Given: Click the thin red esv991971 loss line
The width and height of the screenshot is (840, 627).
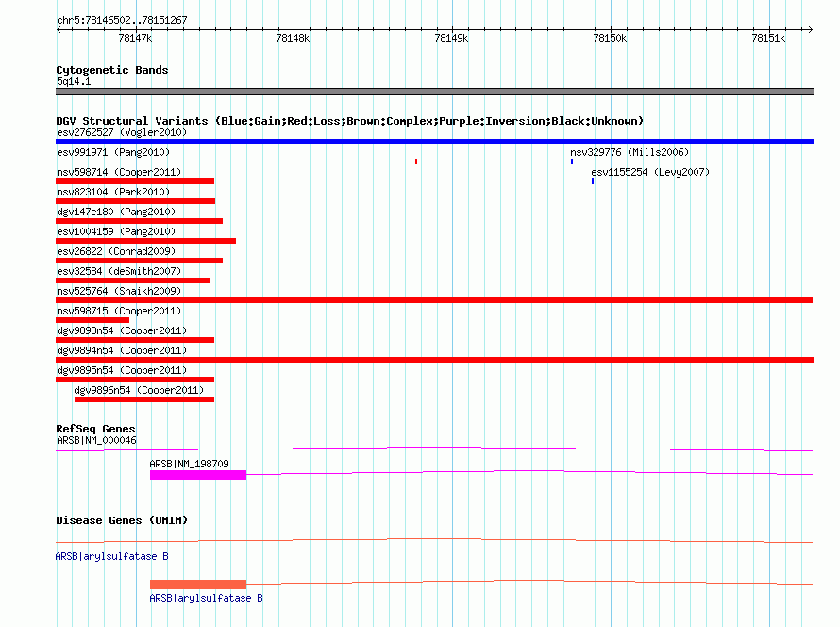Looking at the screenshot, I should coord(236,161).
